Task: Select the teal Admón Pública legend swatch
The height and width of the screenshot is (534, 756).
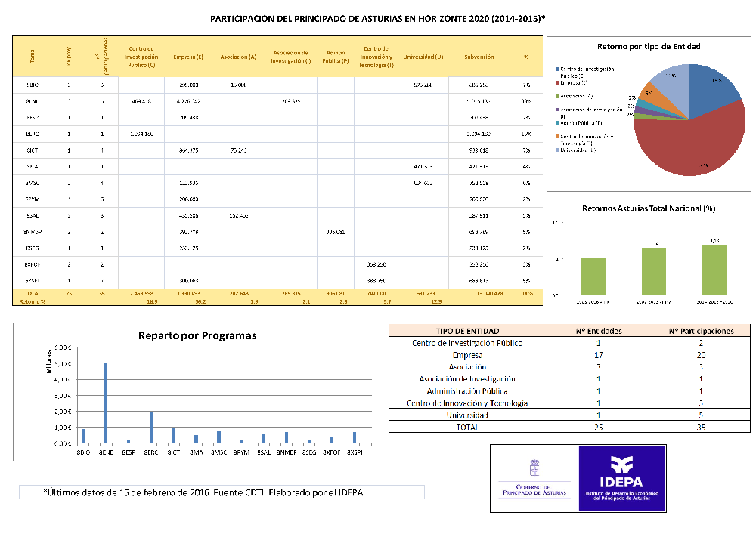Action: click(x=557, y=123)
